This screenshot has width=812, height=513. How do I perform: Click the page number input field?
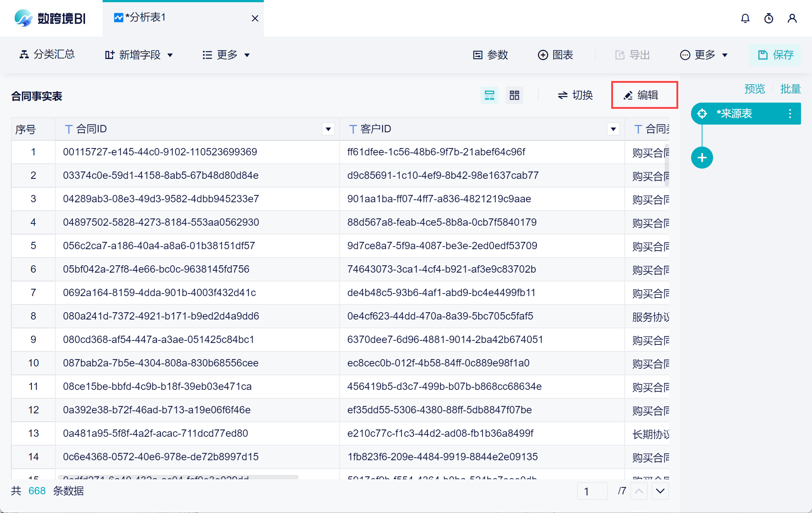(592, 491)
